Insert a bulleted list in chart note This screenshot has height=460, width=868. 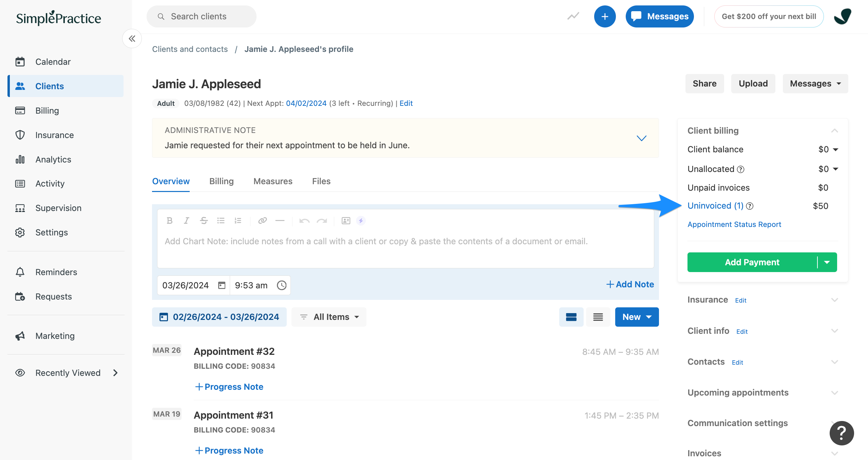[221, 221]
